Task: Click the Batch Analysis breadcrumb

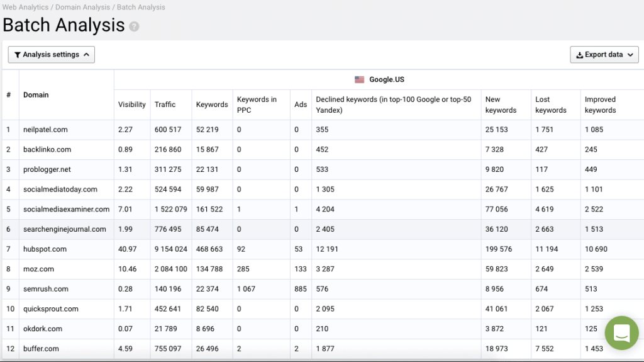Action: tap(141, 7)
